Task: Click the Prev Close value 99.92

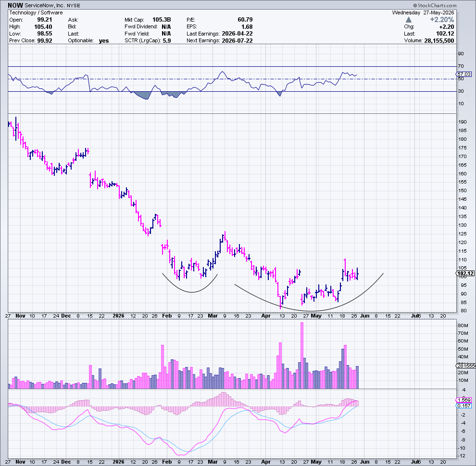Action: pos(45,41)
